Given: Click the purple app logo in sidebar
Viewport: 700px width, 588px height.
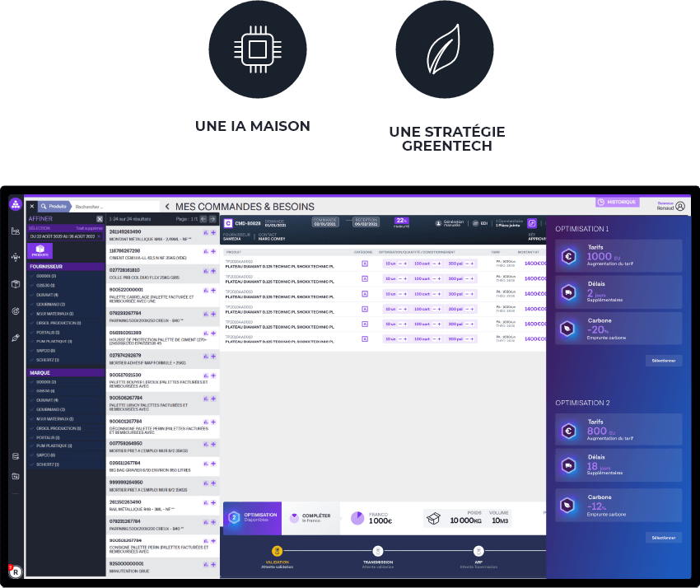Looking at the screenshot, I should (15, 205).
